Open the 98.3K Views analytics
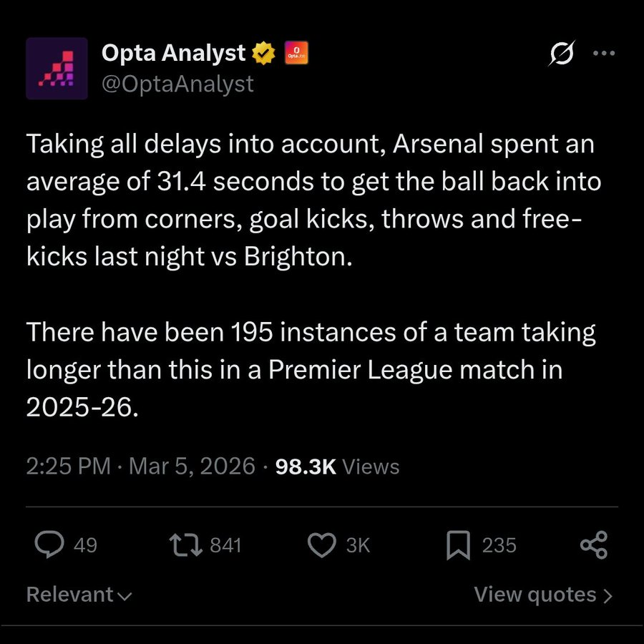 pos(337,466)
